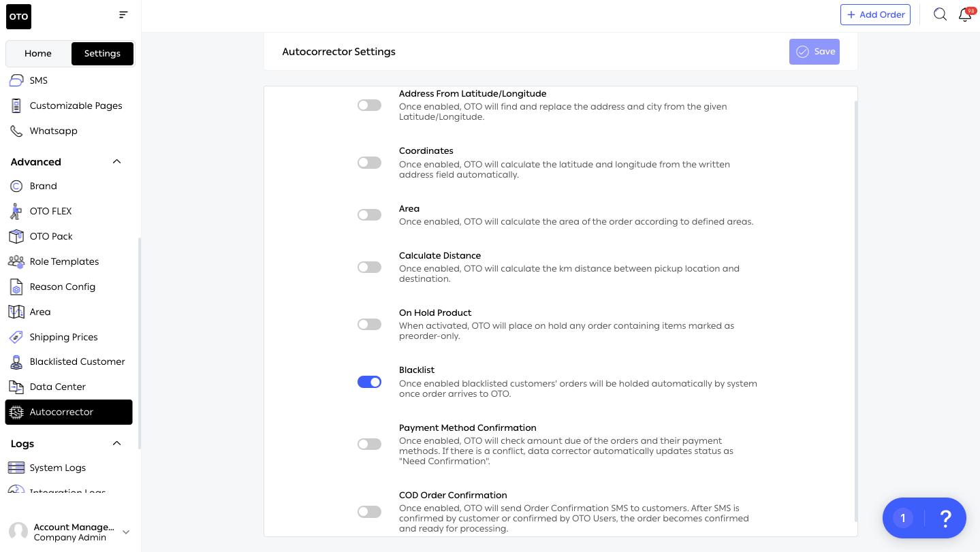Enable the Calculate Distance toggle
This screenshot has height=552, width=980.
369,267
